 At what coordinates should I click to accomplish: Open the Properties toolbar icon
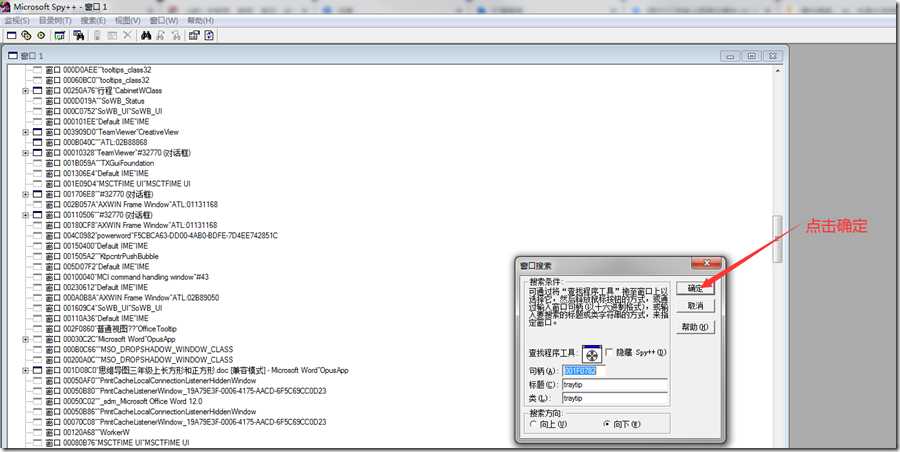point(194,36)
